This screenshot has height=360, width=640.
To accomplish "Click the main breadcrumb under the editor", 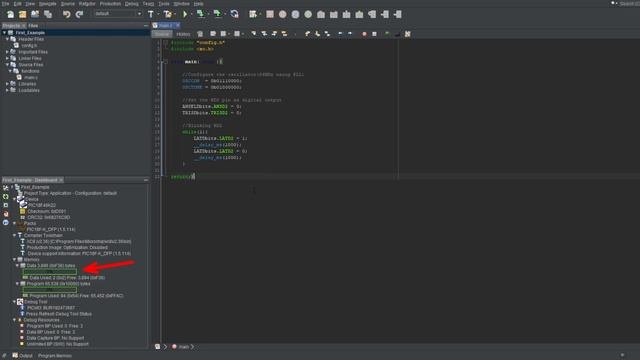I will point(183,347).
